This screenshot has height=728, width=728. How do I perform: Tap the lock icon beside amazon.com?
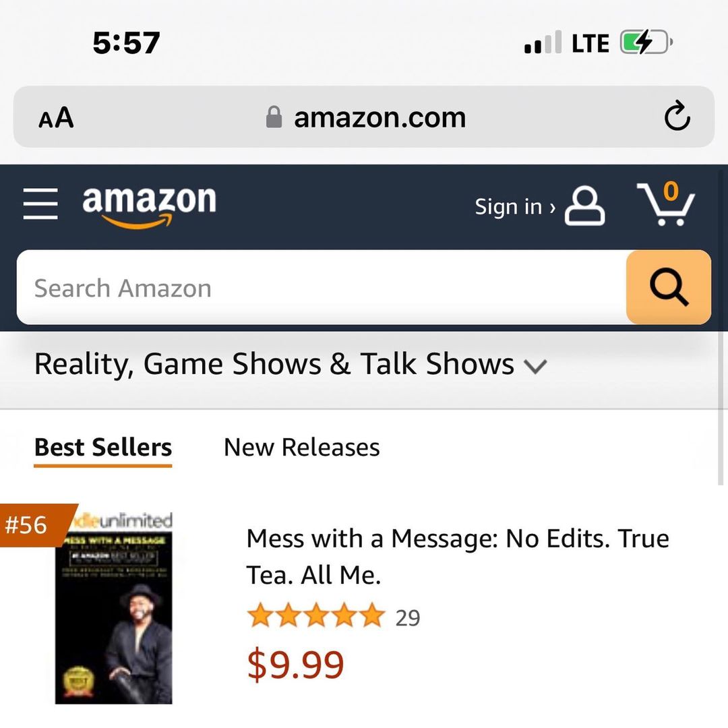click(274, 117)
